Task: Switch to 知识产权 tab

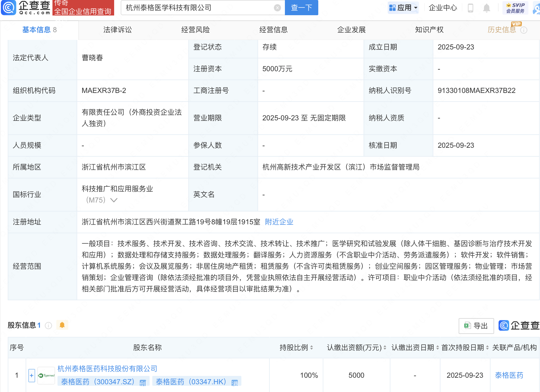Action: click(429, 30)
